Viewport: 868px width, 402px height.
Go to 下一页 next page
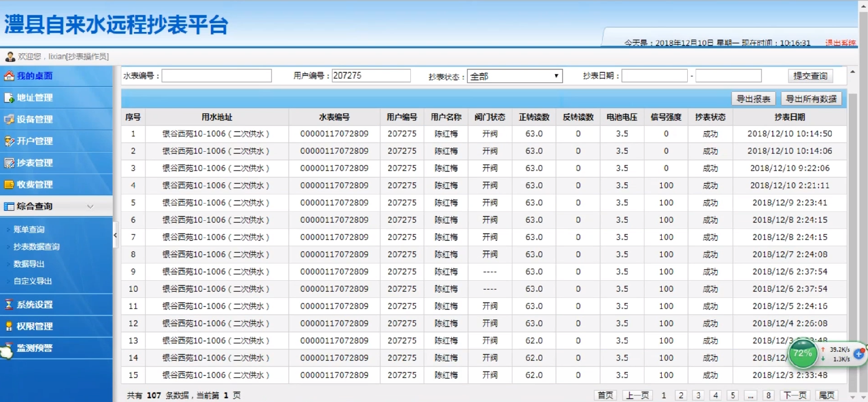point(795,395)
